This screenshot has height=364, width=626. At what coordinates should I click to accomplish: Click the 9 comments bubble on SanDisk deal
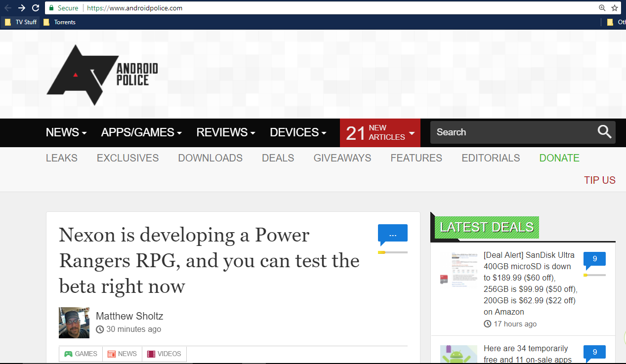(594, 260)
